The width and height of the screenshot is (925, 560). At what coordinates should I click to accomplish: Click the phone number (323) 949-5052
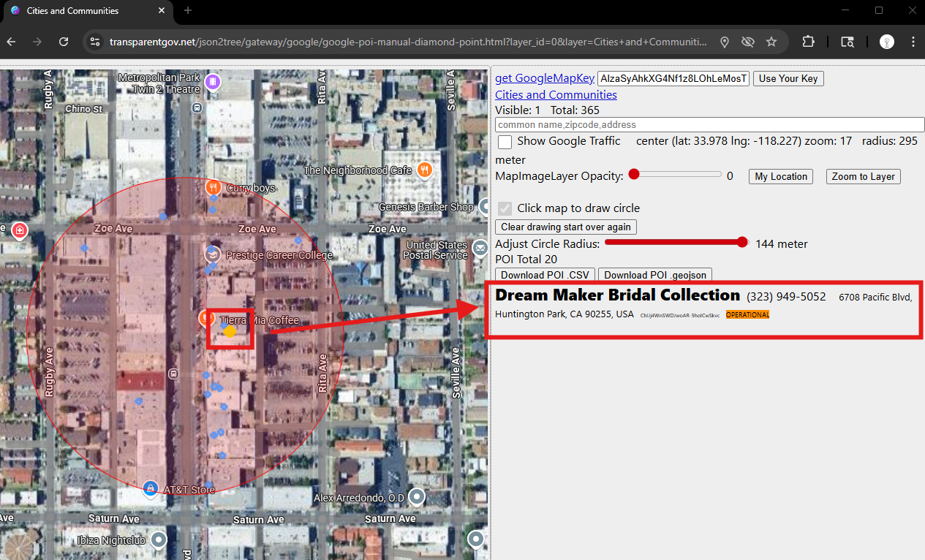pos(786,297)
